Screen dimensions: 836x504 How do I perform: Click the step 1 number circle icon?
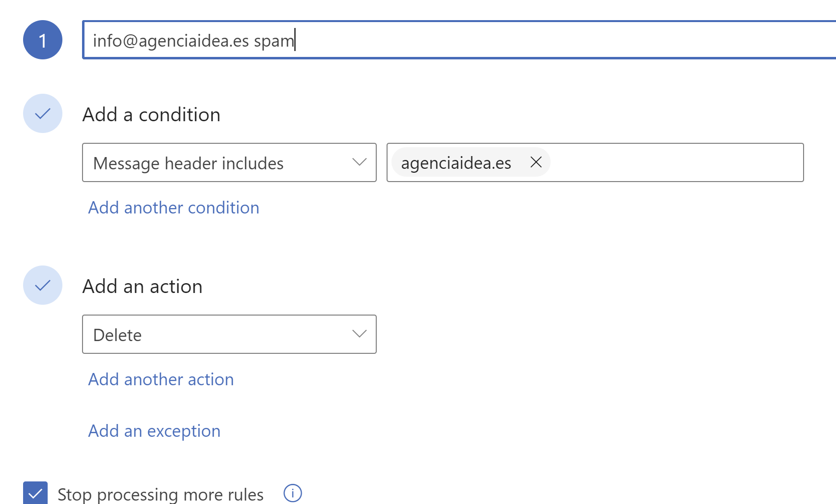point(43,40)
